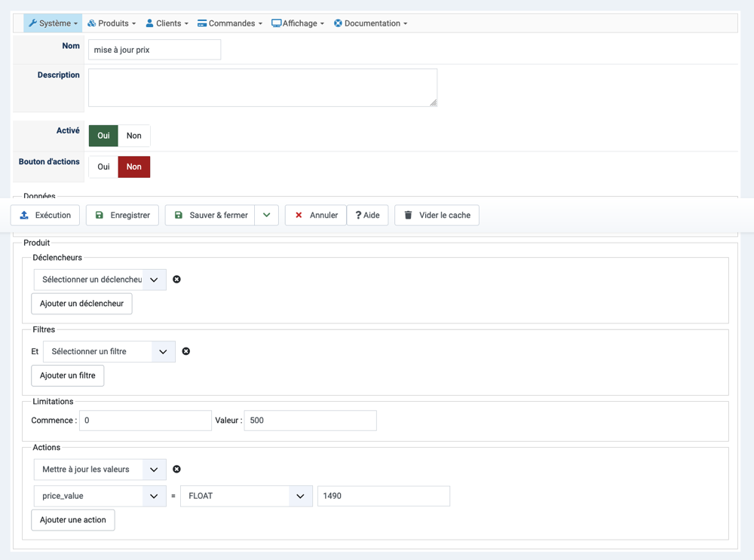Click the value field containing 1490

click(384, 496)
